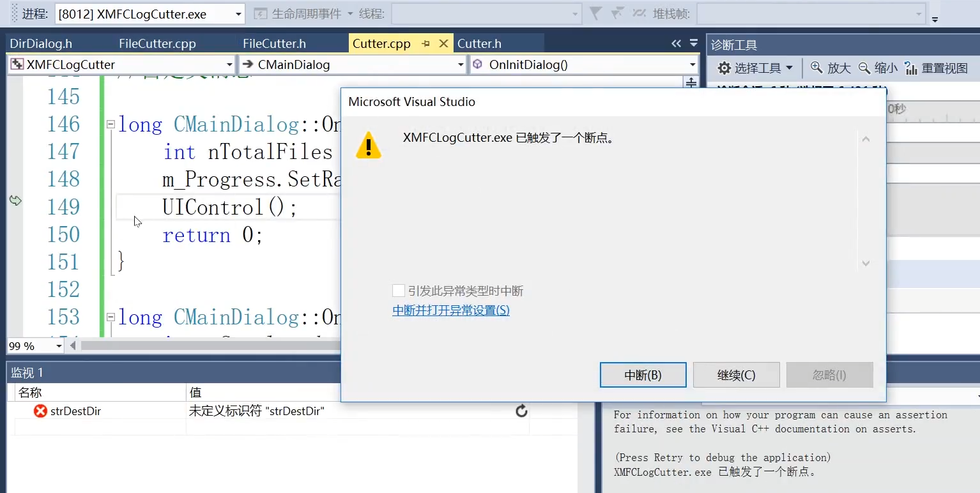Click the editor horizontal scrollbar left arrow

point(73,345)
